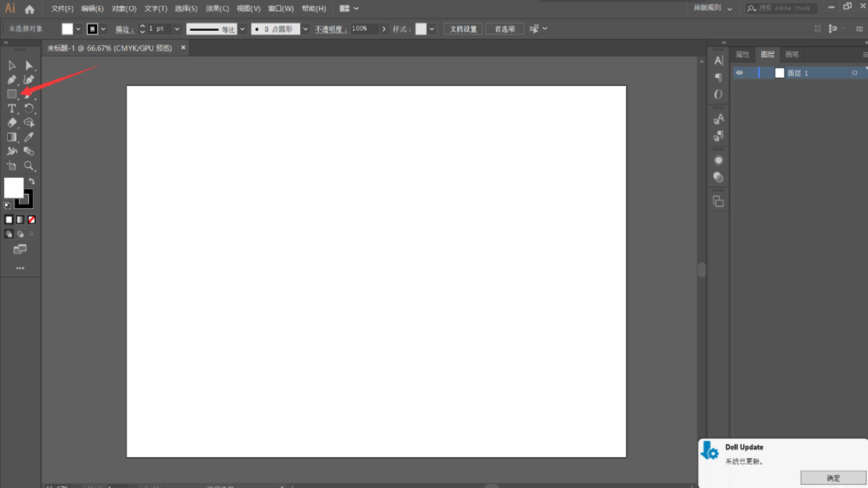Screen dimensions: 868x488
Task: Expand the brush definition 5 点圆形 dropdown
Action: pyautogui.click(x=305, y=28)
